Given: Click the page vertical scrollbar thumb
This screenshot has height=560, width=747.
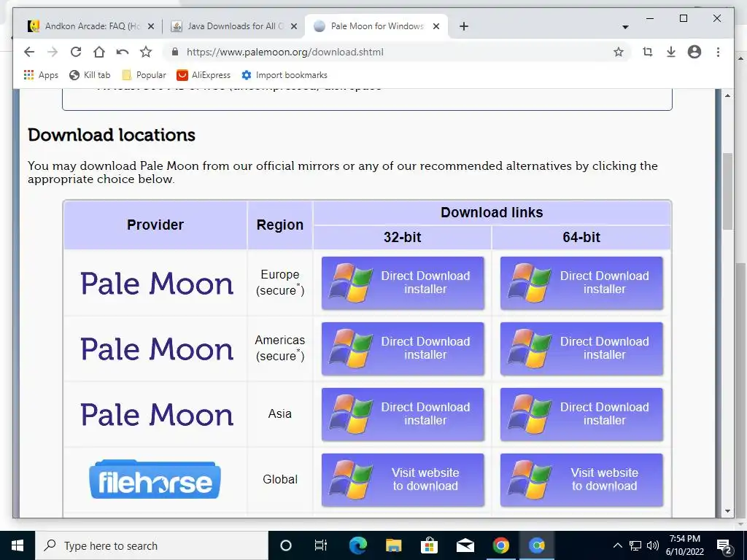Looking at the screenshot, I should [727, 191].
